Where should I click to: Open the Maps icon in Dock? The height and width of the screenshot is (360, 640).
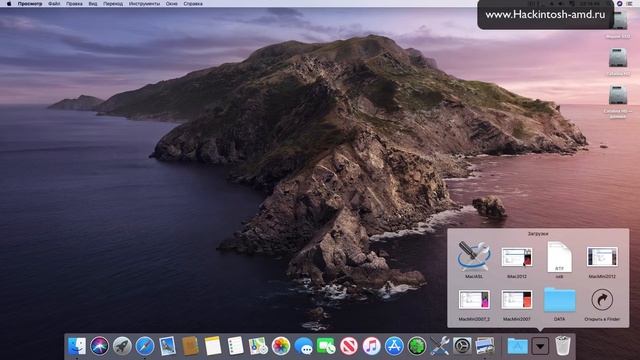[258, 346]
